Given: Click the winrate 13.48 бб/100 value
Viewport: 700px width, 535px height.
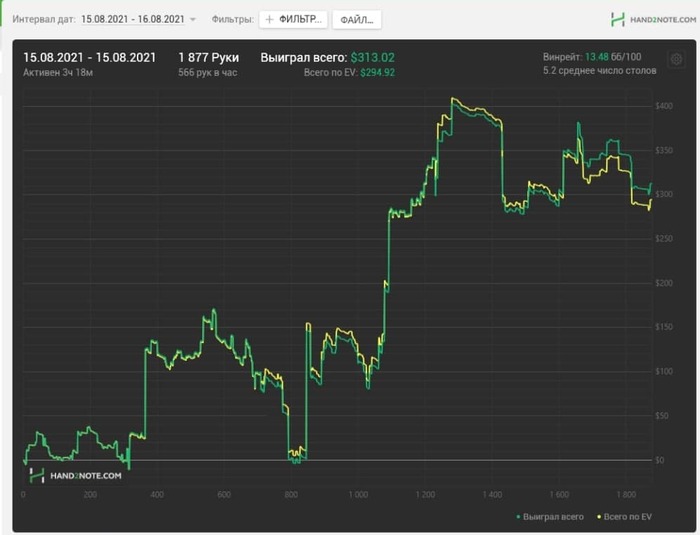Looking at the screenshot, I should point(613,57).
